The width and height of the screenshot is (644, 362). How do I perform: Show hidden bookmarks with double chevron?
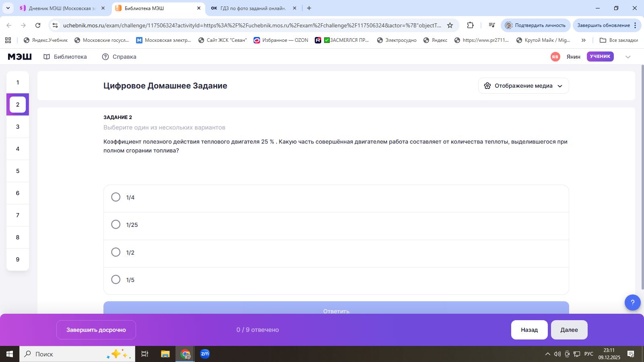point(583,40)
